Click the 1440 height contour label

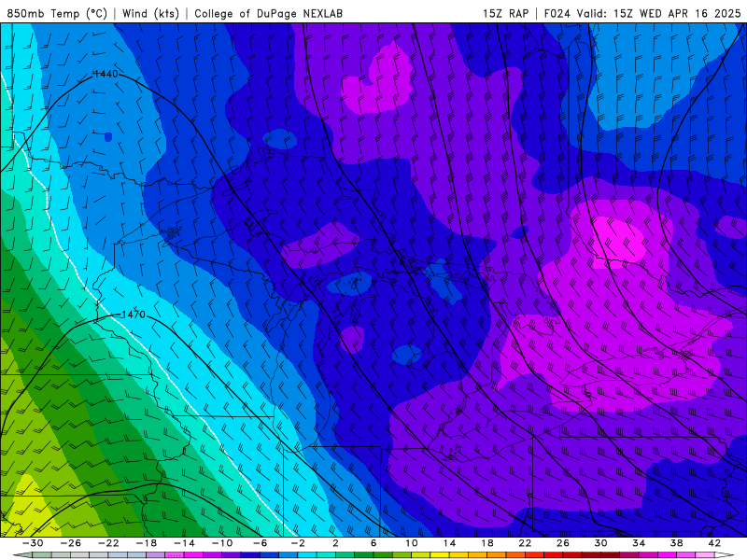106,74
